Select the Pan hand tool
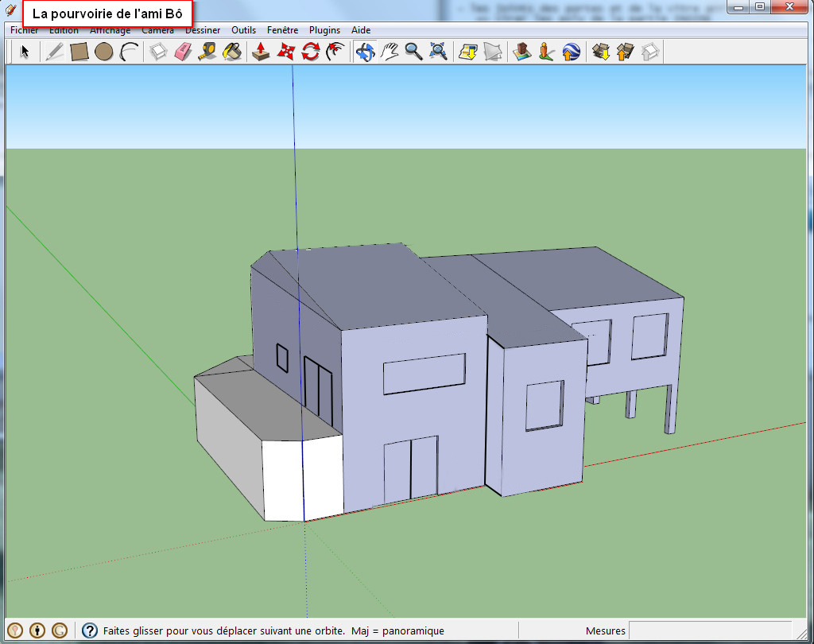 [x=390, y=52]
